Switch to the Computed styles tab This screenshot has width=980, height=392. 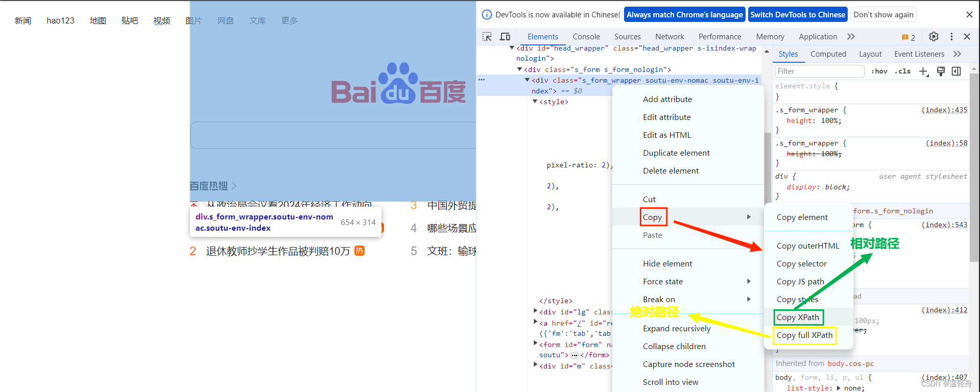click(828, 54)
